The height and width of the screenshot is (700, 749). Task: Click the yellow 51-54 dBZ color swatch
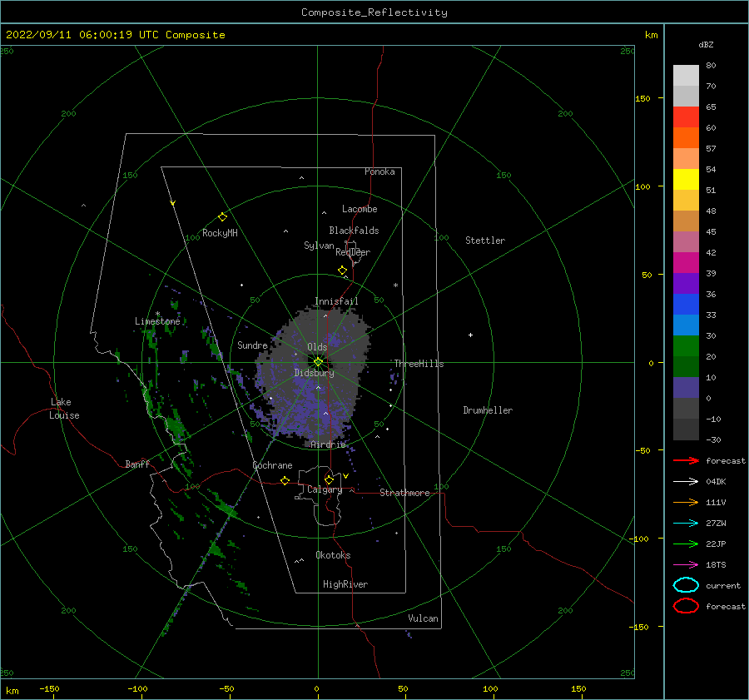(686, 180)
